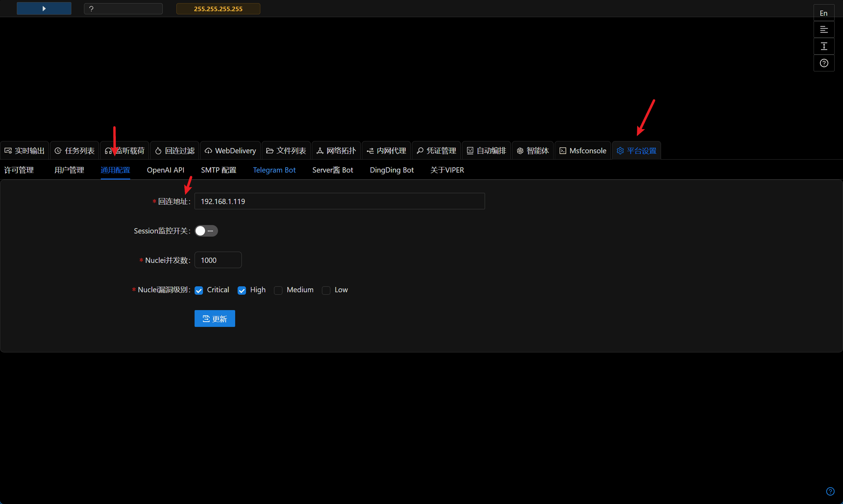Open the 网络拓扑 network topology tab
The image size is (843, 504).
click(x=336, y=150)
